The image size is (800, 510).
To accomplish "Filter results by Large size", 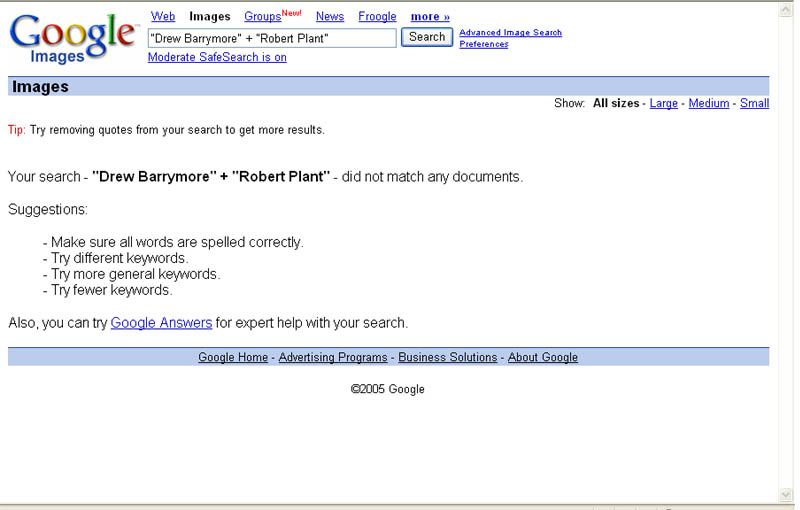I will [663, 103].
